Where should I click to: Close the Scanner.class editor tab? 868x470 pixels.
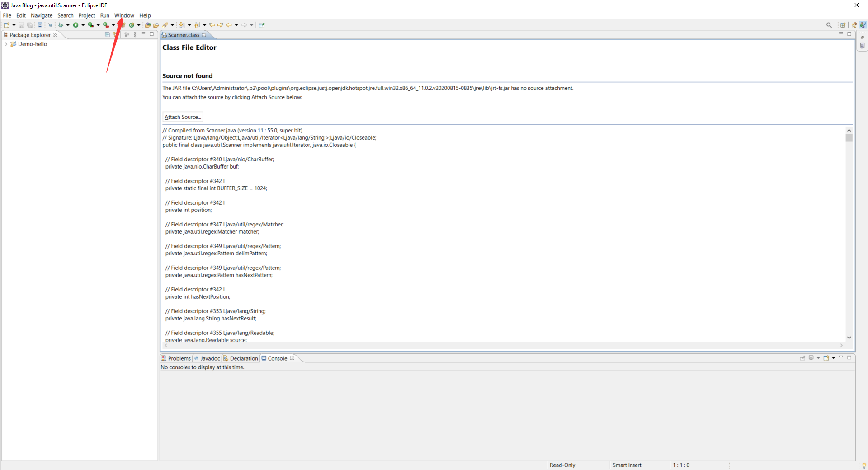[204, 34]
